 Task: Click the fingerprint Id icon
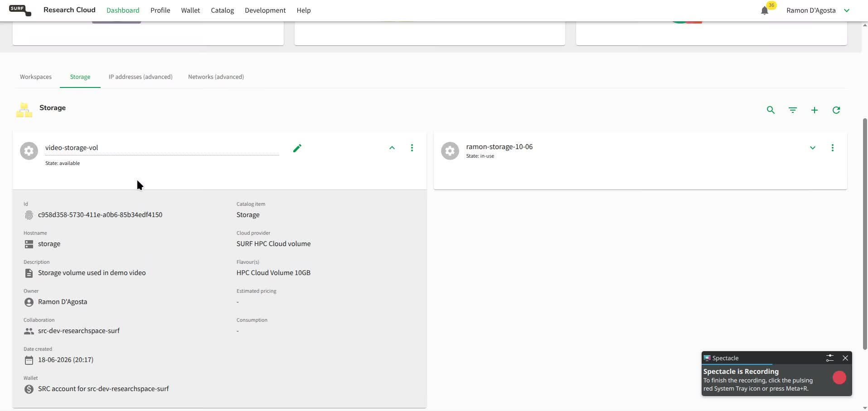pos(29,215)
